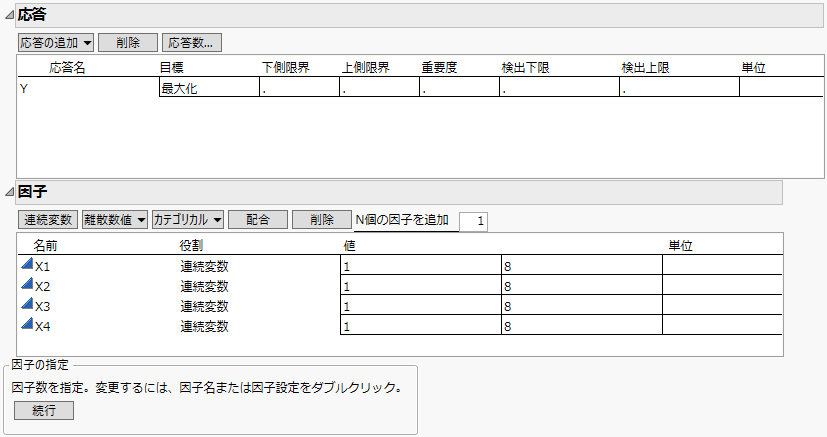Click the N個の因子を追加 label

[x=402, y=220]
